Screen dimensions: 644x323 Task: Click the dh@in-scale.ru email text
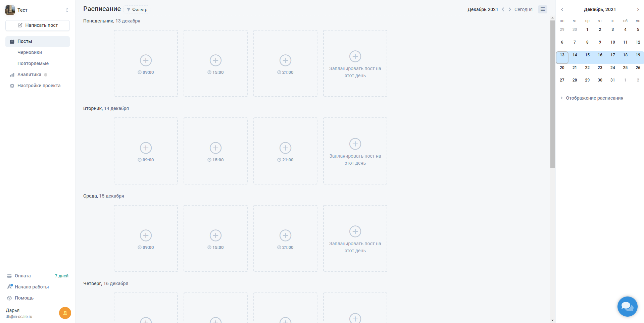point(19,317)
